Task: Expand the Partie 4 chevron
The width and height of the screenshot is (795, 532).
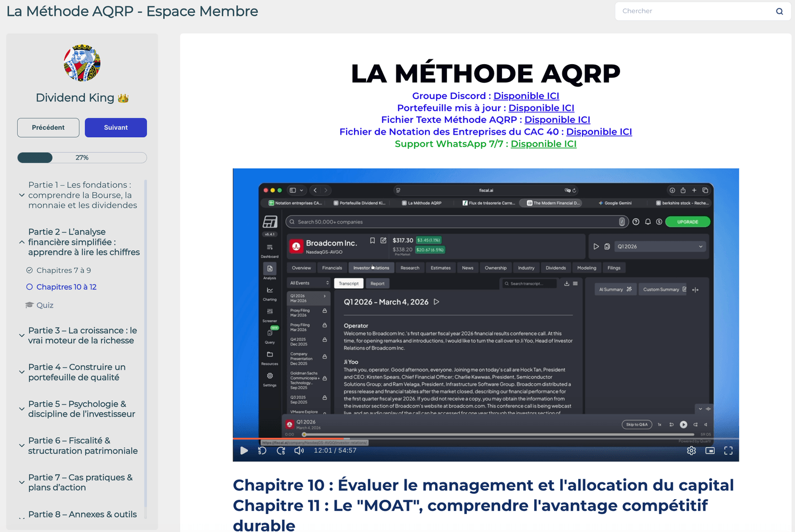Action: (22, 372)
